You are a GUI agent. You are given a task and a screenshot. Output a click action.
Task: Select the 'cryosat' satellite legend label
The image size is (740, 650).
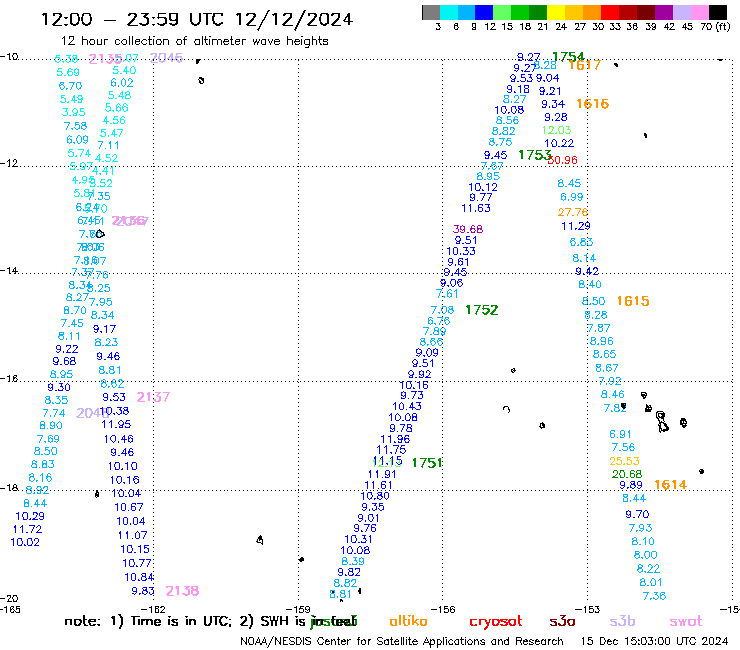(x=496, y=622)
